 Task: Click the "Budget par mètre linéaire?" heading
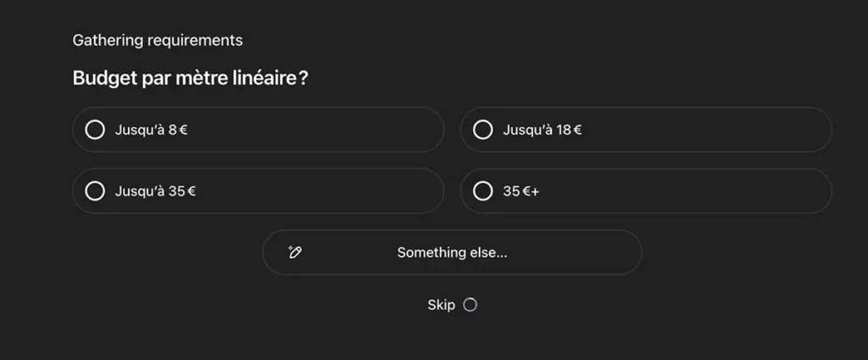click(190, 79)
